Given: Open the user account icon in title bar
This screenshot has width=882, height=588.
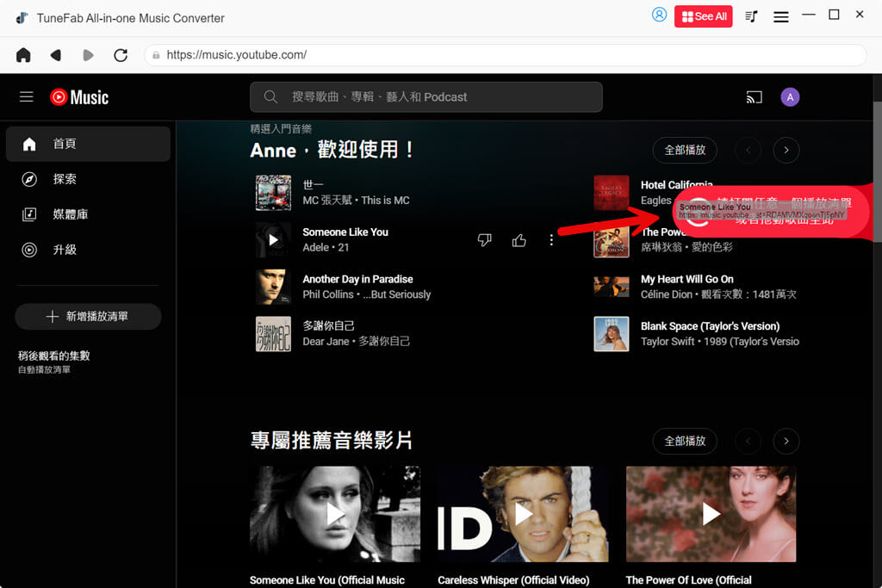Looking at the screenshot, I should [659, 15].
